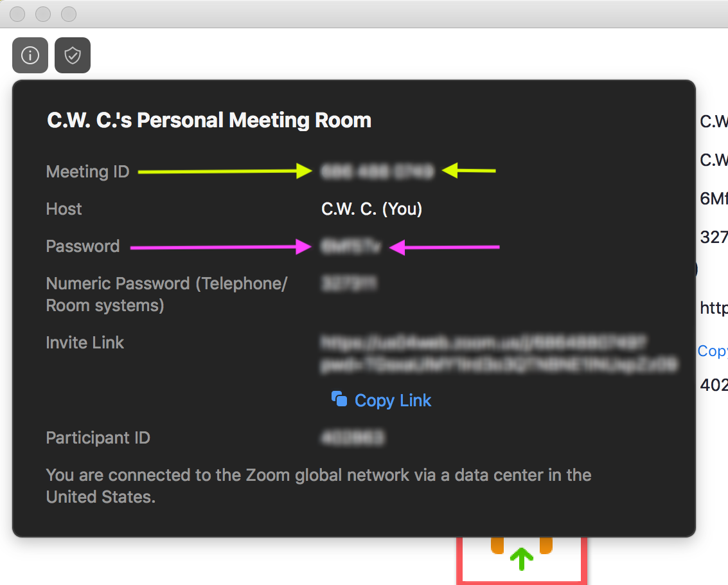Click the overlapping squares copy icon
Viewport: 728px width, 585px height.
339,399
